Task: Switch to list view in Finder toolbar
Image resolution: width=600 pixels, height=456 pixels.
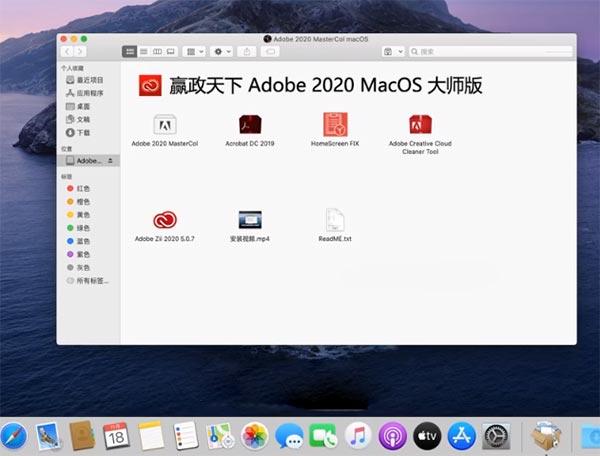Action: [144, 51]
